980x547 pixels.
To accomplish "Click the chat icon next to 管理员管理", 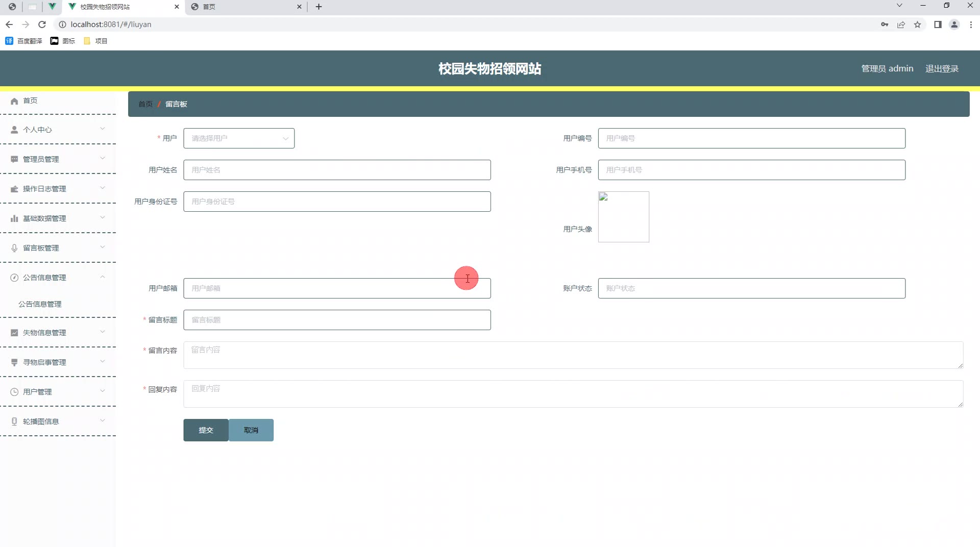I will click(14, 159).
